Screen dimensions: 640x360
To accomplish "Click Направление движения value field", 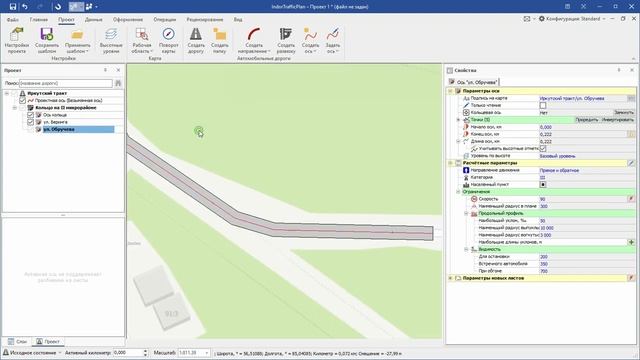I will tap(587, 170).
